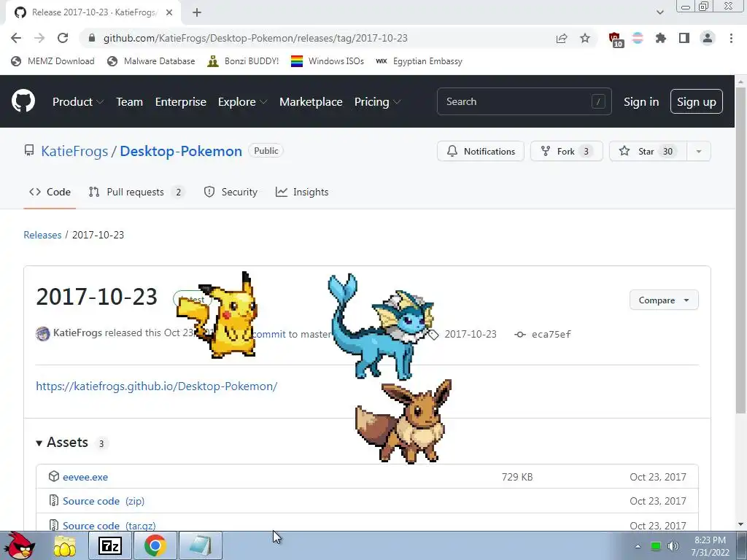Click the KatieFrogs avatar image
This screenshot has height=560, width=747.
point(43,333)
